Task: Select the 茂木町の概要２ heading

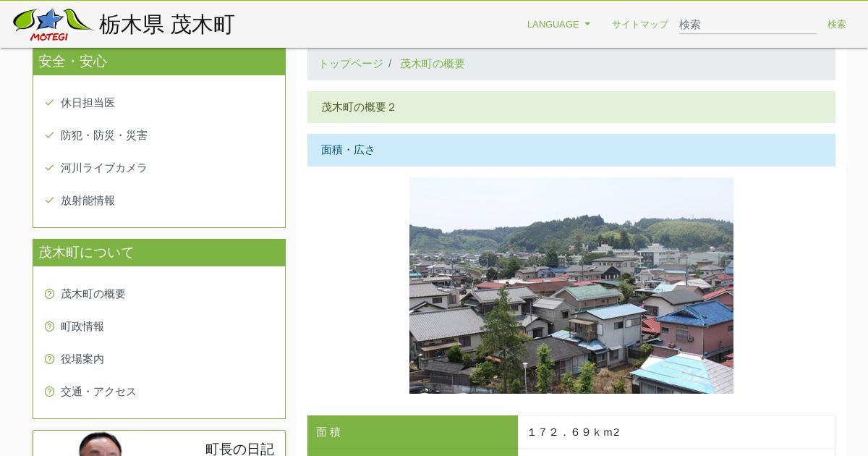Action: click(571, 107)
